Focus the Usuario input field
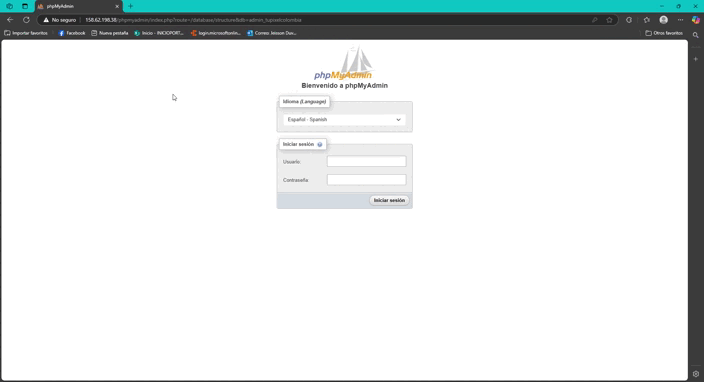 (366, 161)
